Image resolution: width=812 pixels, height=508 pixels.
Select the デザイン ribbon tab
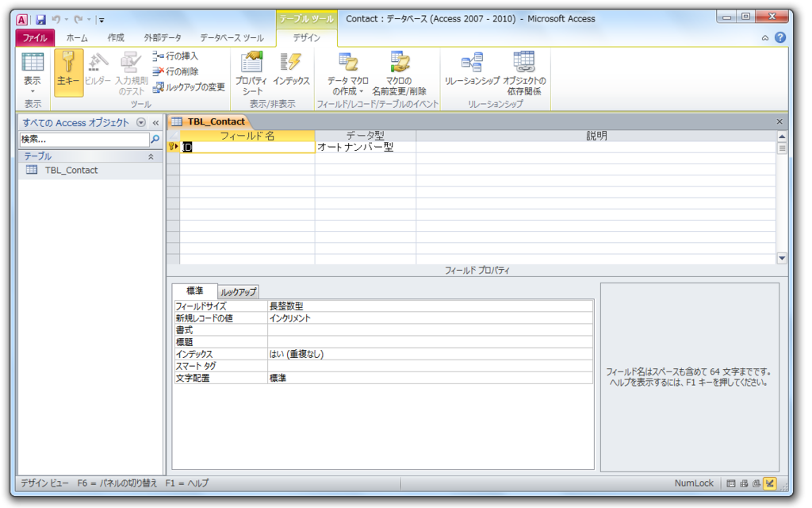(307, 38)
